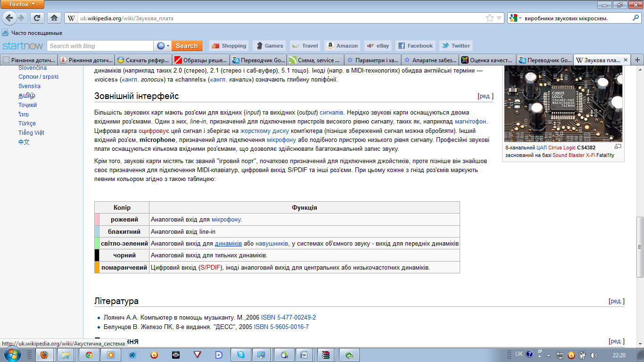Screen dimensions: 644x362
Task: Open Travel in the startnow toolbar
Action: (x=305, y=46)
